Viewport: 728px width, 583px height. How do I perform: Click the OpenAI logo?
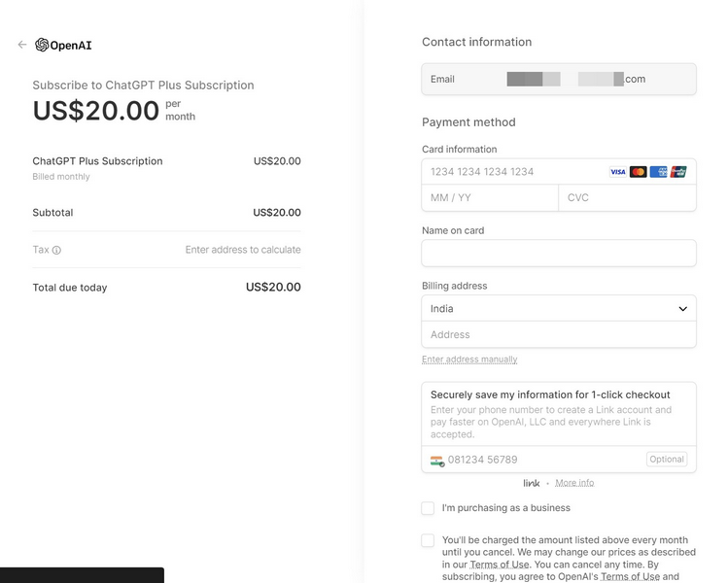point(64,45)
